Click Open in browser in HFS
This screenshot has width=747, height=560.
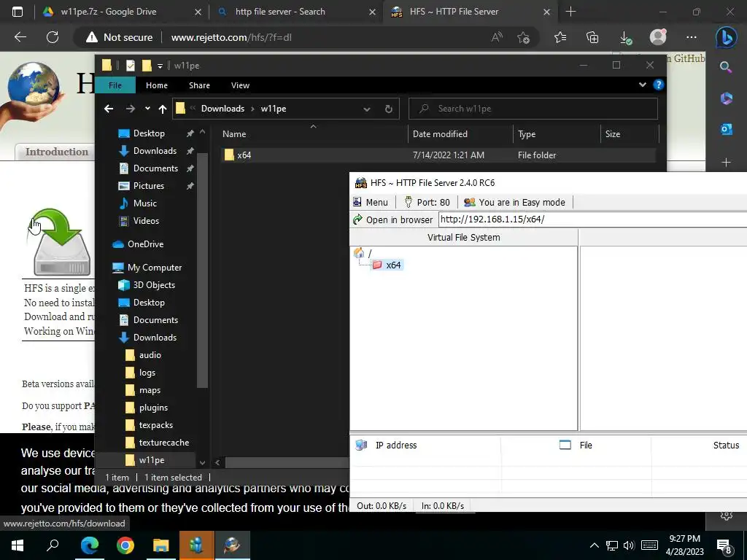(392, 219)
